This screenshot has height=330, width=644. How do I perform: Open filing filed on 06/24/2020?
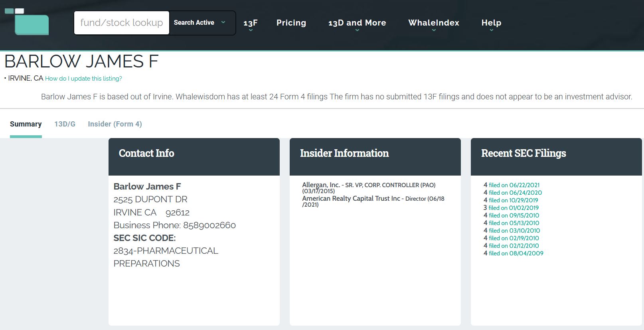(515, 193)
